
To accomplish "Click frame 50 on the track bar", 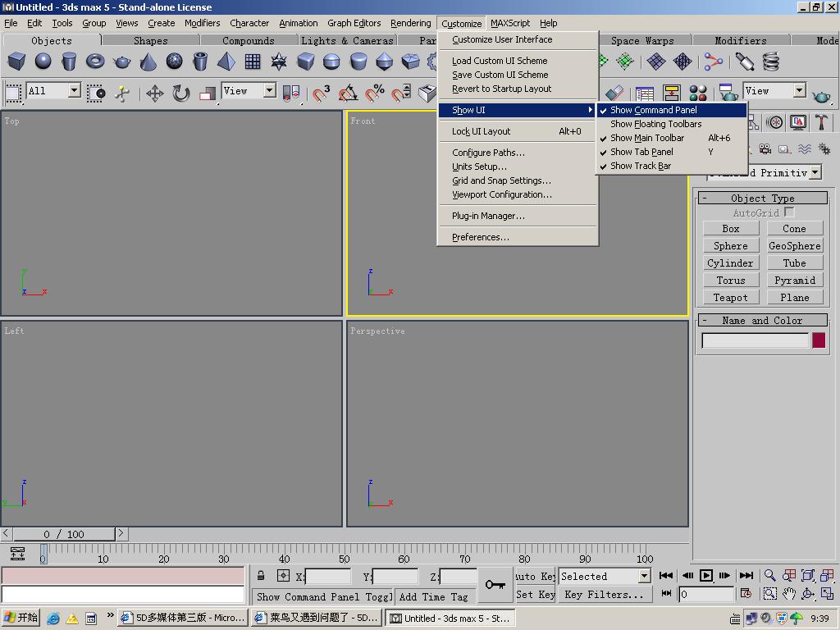I will (345, 553).
